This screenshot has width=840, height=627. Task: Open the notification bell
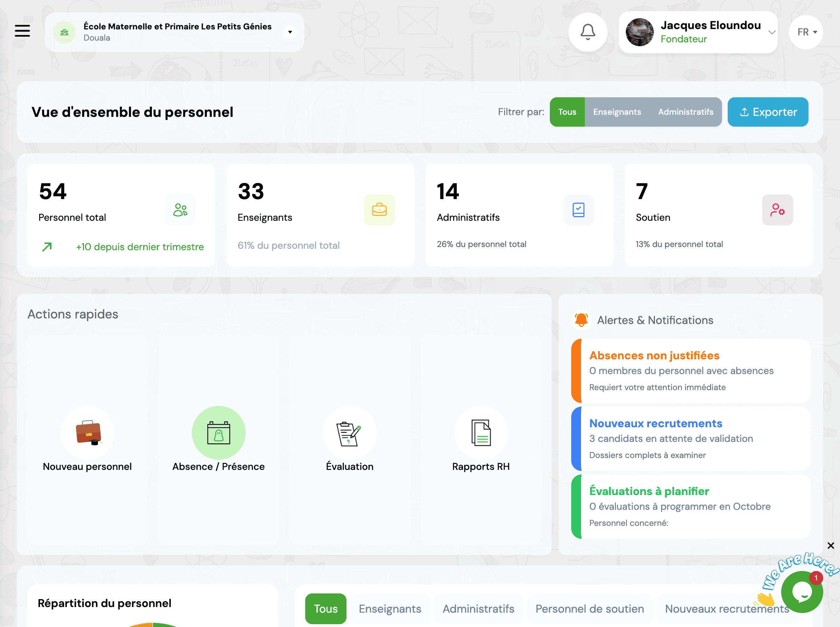tap(588, 32)
